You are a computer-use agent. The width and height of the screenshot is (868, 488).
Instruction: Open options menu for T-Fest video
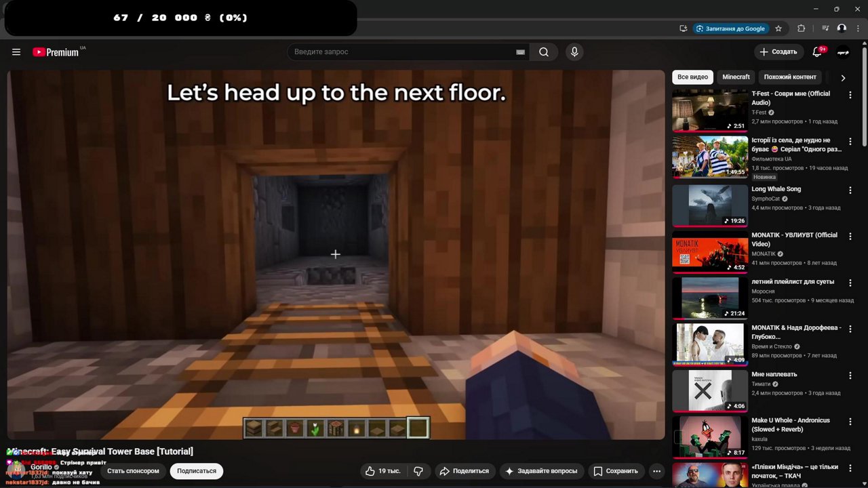(850, 95)
